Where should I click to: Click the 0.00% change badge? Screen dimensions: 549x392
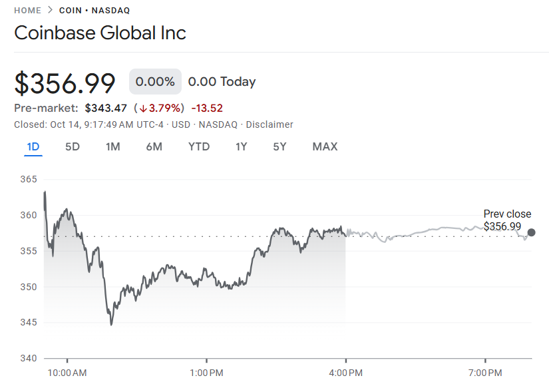tap(155, 82)
